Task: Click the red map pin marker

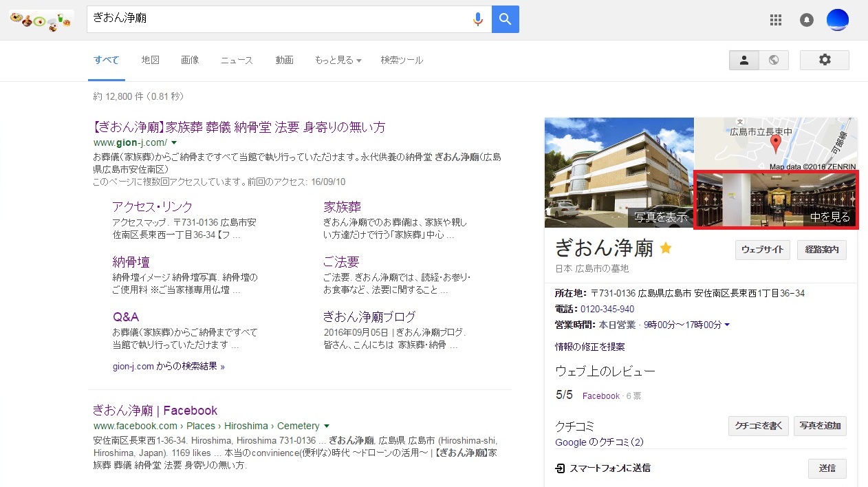Action: point(776,144)
